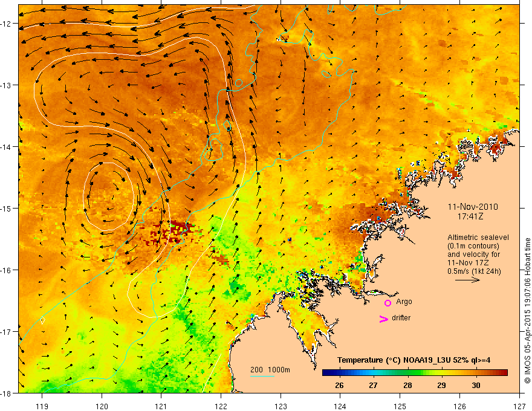The image size is (532, 411).
Task: Select the 'Argo' legend label
Action: (x=404, y=302)
